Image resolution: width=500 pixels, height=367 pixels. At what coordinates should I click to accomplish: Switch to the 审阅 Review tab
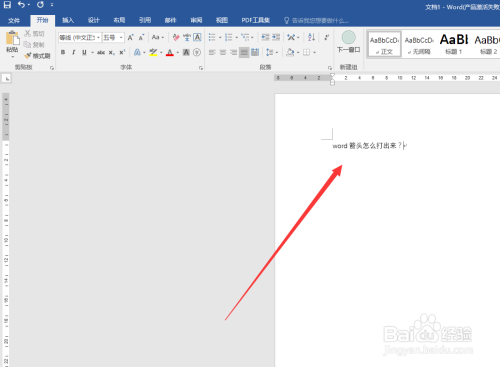tap(196, 20)
